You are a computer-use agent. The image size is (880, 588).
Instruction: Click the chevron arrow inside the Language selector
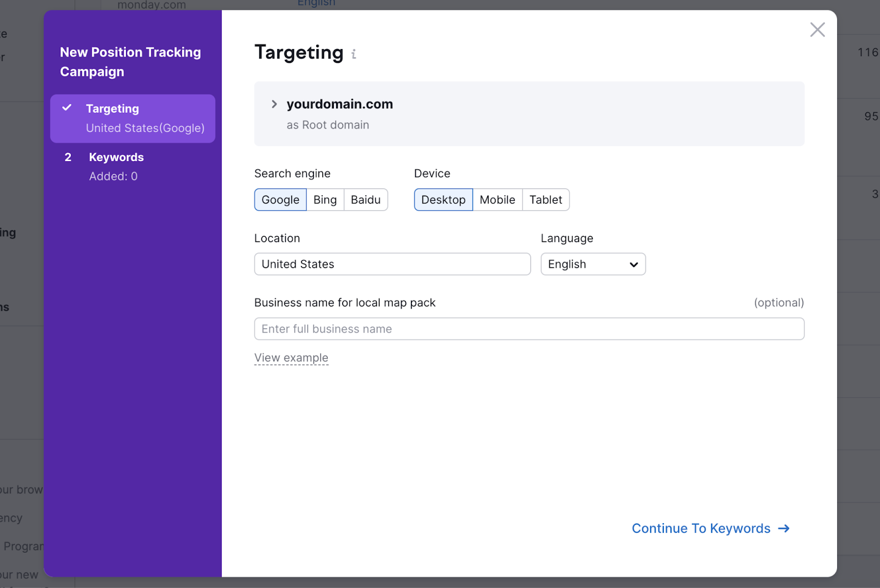click(x=632, y=264)
